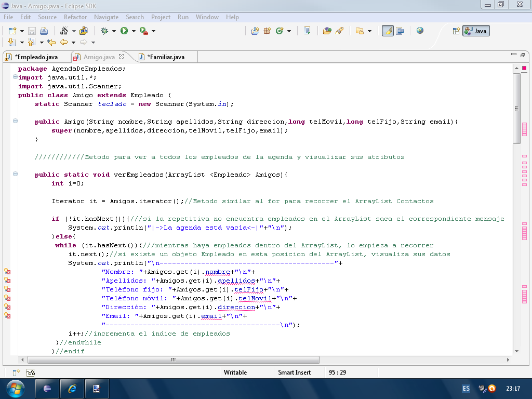
Task: Toggle the button right of Mark Occurrences
Action: pyautogui.click(x=400, y=31)
